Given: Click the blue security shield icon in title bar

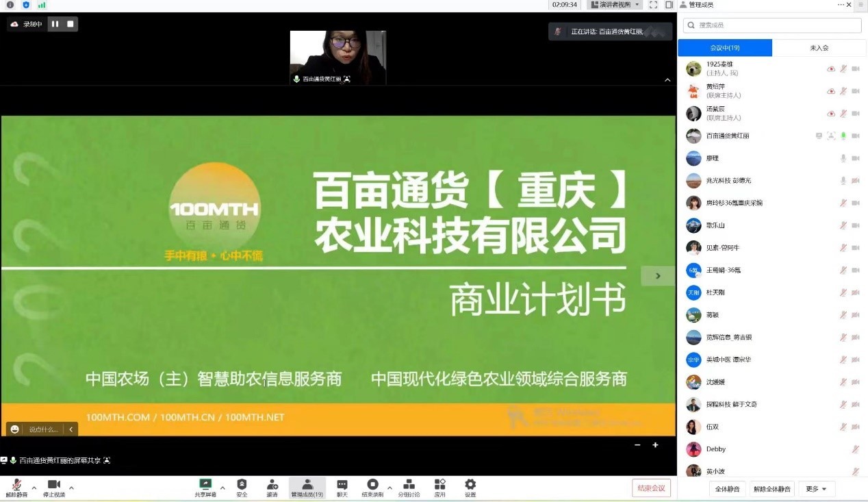Looking at the screenshot, I should (x=26, y=5).
